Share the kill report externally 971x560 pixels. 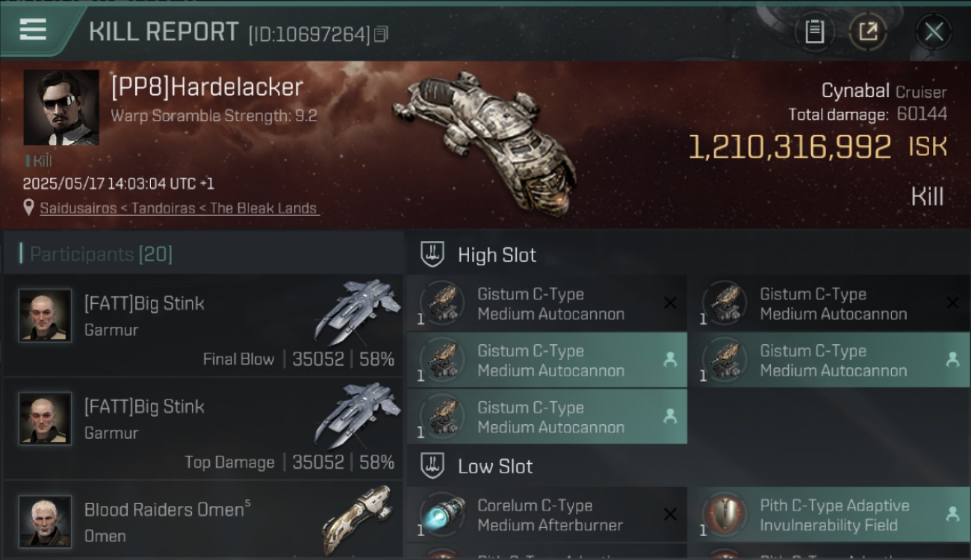(868, 32)
